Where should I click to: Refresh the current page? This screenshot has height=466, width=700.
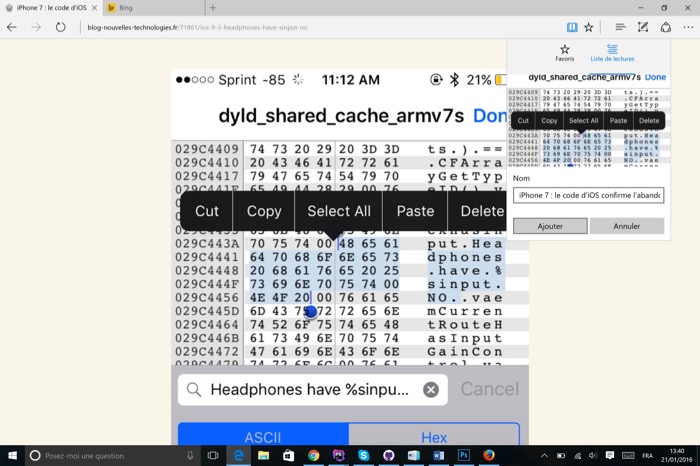[61, 27]
